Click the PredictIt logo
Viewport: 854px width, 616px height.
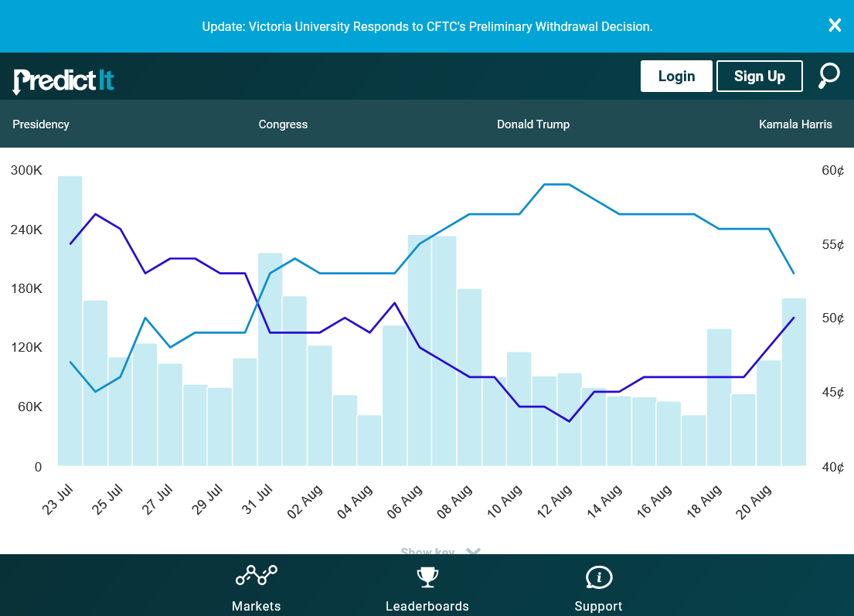coord(63,80)
